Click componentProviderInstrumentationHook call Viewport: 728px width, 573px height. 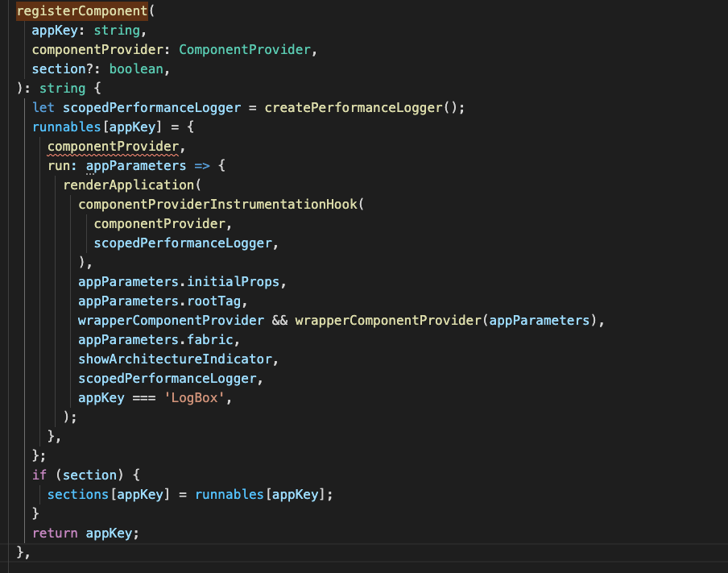point(217,204)
